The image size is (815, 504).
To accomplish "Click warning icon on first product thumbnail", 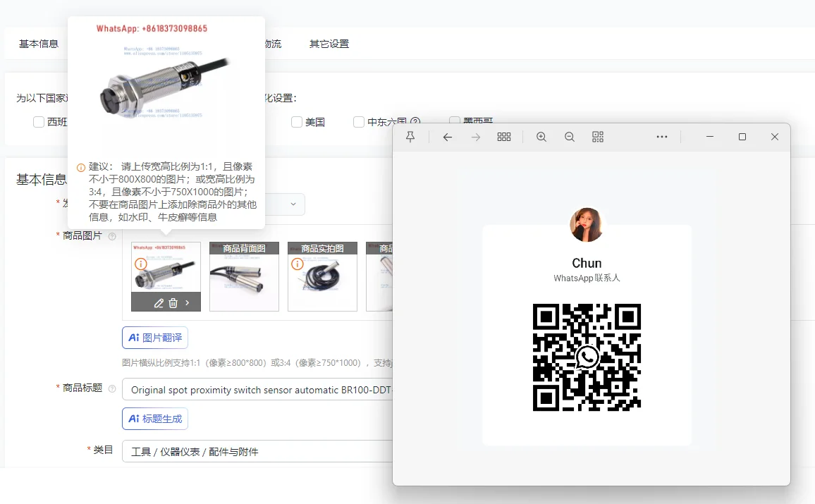I will pyautogui.click(x=141, y=264).
